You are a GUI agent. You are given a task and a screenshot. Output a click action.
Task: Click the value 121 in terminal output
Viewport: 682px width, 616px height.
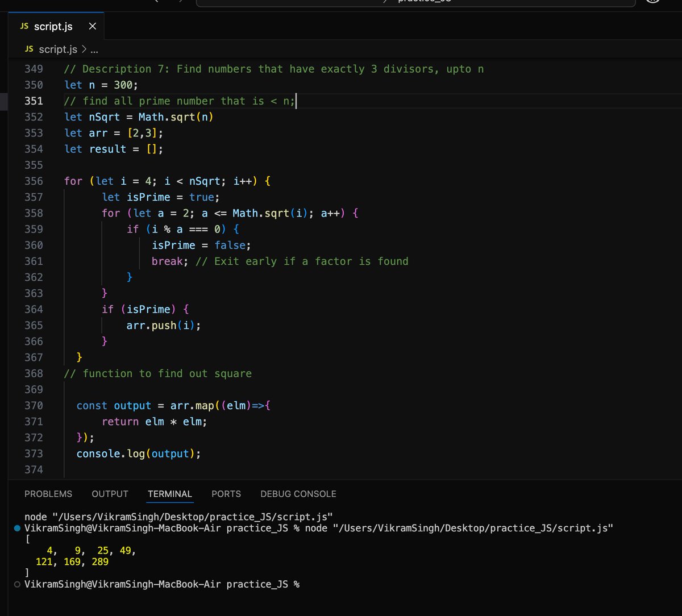point(44,562)
